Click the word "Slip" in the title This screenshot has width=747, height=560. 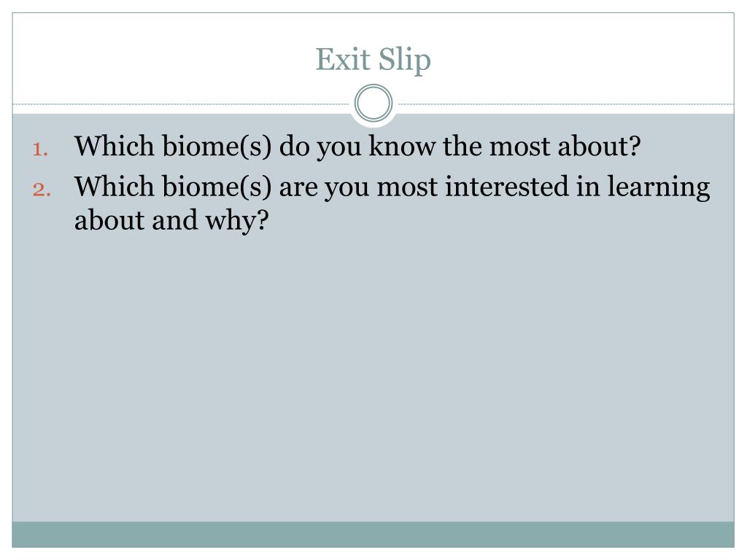(x=405, y=61)
